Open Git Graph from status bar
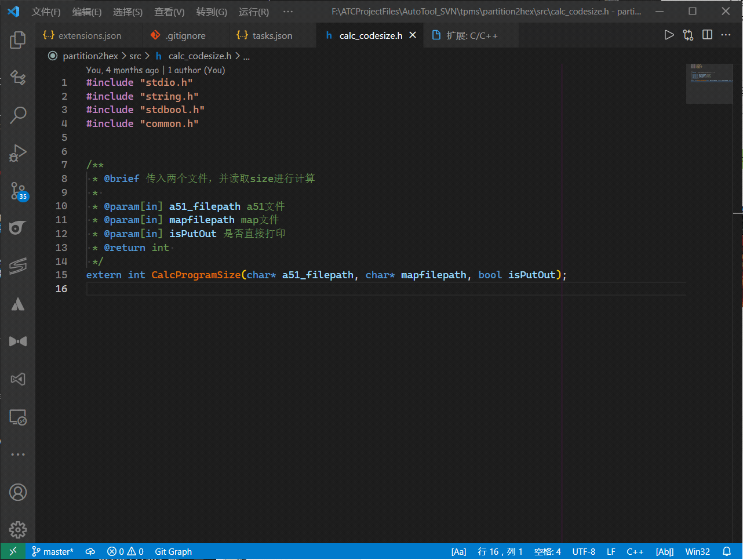 (x=173, y=552)
